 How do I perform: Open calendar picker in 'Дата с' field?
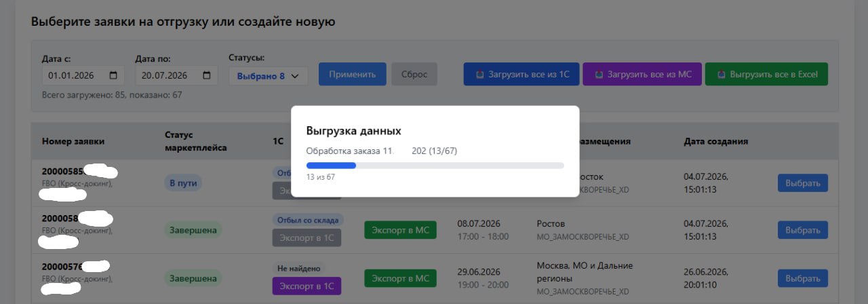[x=113, y=75]
